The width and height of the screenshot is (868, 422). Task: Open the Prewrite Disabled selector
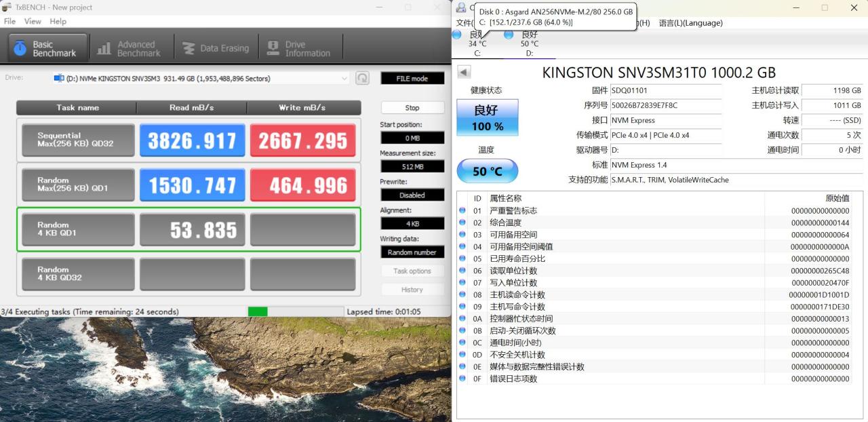(412, 195)
